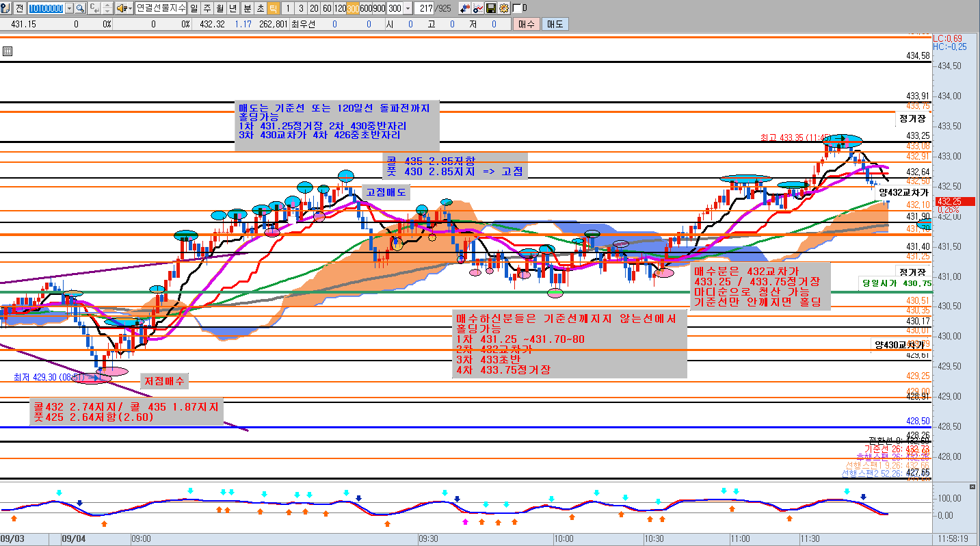
Task: Open chart settings gear icon
Action: coord(503,8)
